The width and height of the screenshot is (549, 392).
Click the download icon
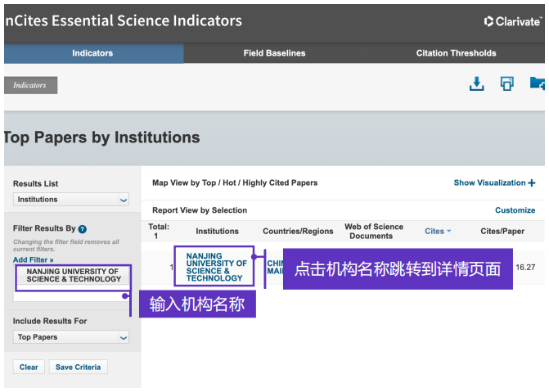476,83
